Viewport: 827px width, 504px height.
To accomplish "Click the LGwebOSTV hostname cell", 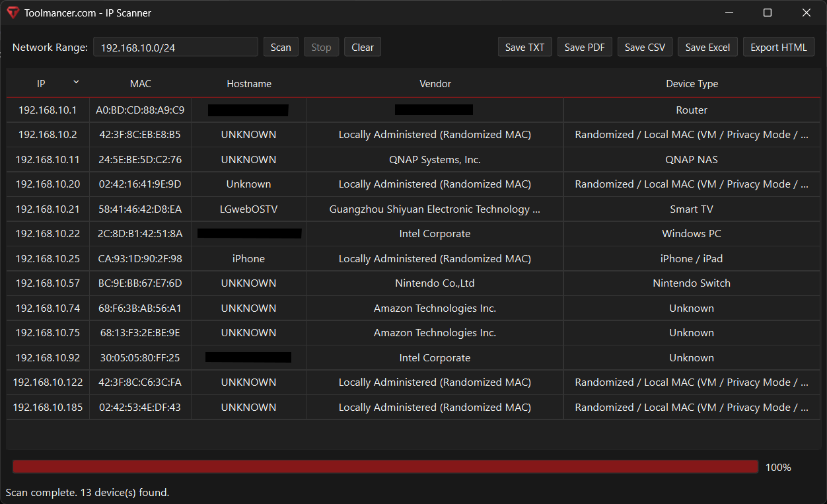I will (249, 209).
